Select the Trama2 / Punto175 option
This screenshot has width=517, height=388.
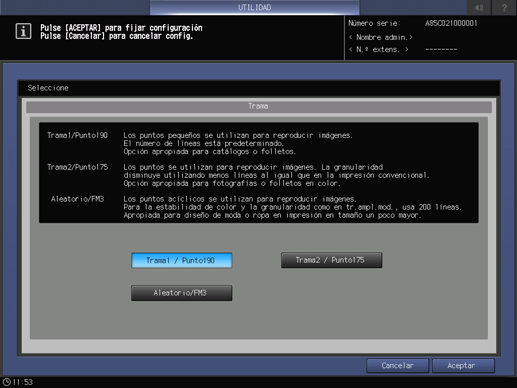click(x=331, y=260)
